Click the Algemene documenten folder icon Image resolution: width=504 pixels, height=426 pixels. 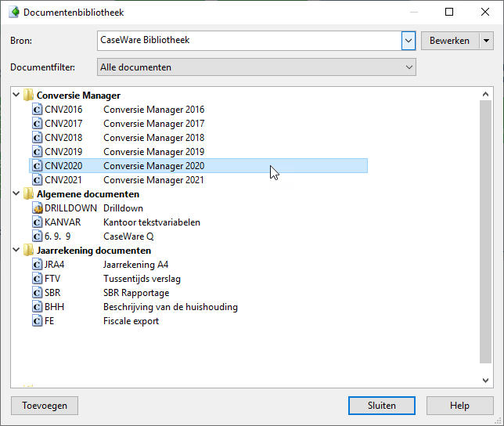28,194
